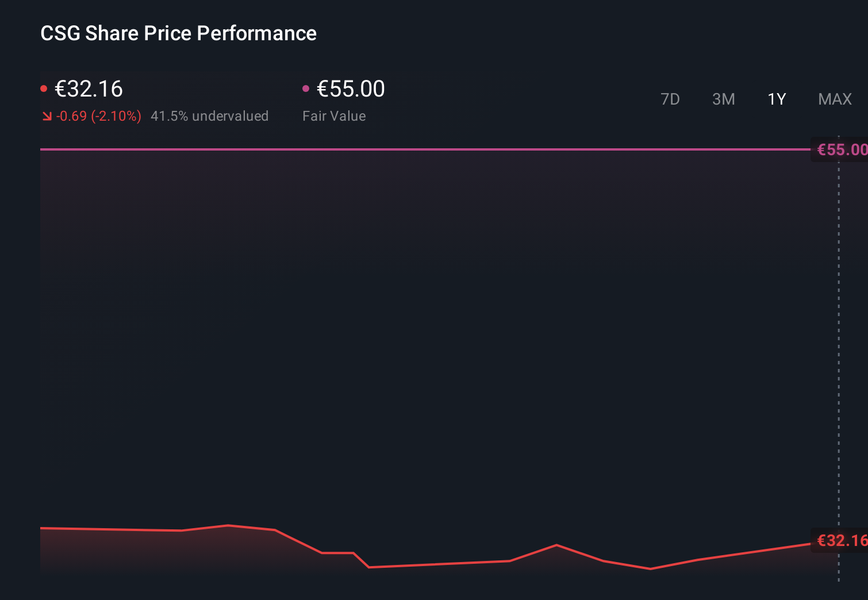Click the pink dot beside €55.00
Screen dimensions: 868x600
coord(306,89)
